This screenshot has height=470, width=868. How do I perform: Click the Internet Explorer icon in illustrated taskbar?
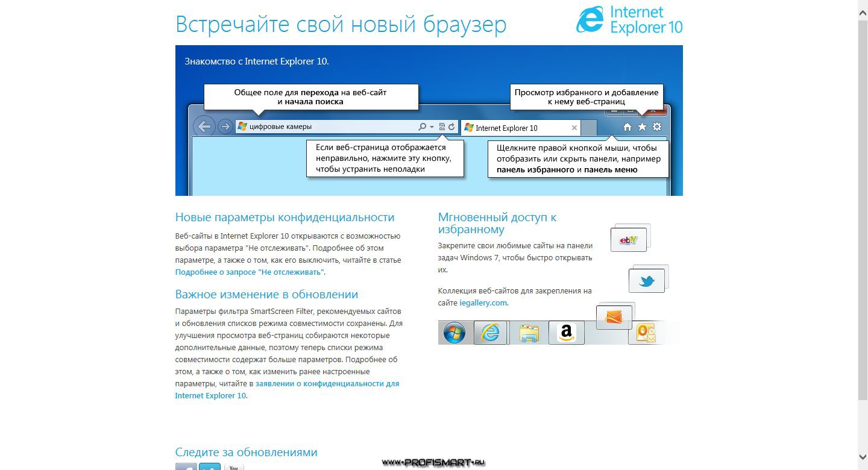pos(490,333)
